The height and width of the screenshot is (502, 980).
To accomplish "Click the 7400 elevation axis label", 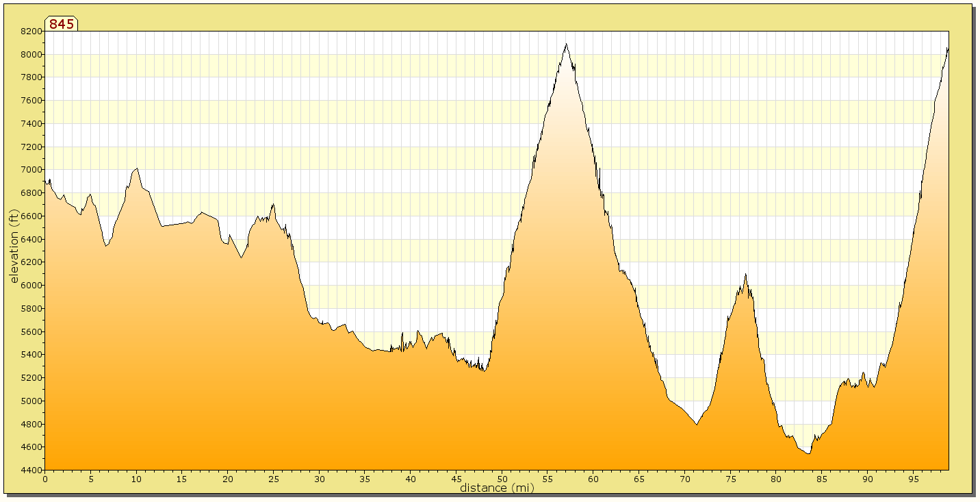I will (x=31, y=123).
